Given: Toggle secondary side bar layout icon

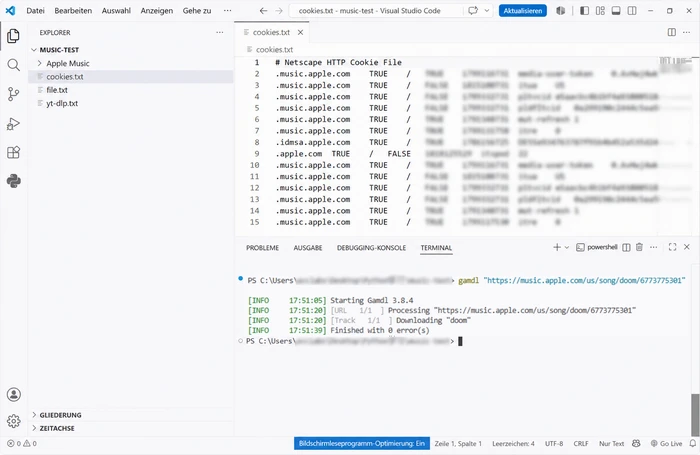Looking at the screenshot, I should click(632, 11).
